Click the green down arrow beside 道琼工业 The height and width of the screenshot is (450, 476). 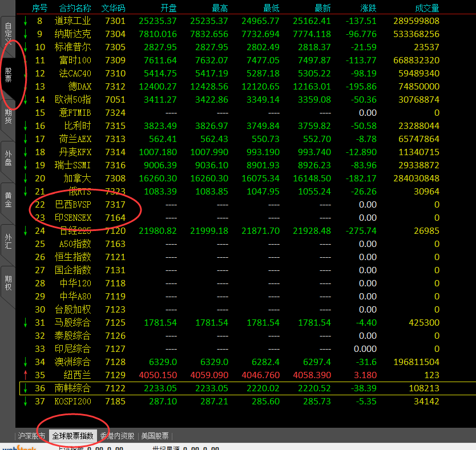(x=25, y=21)
